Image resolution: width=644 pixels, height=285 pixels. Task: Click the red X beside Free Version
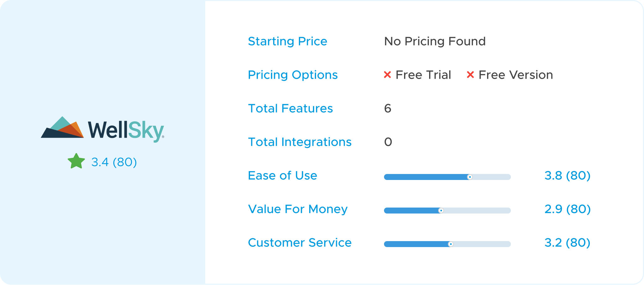[470, 75]
